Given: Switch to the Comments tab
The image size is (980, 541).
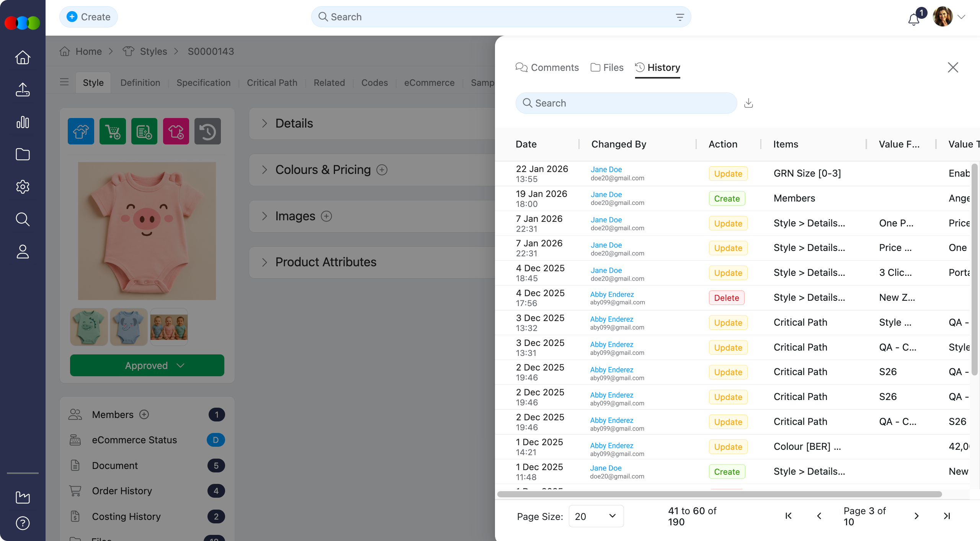Looking at the screenshot, I should (547, 68).
